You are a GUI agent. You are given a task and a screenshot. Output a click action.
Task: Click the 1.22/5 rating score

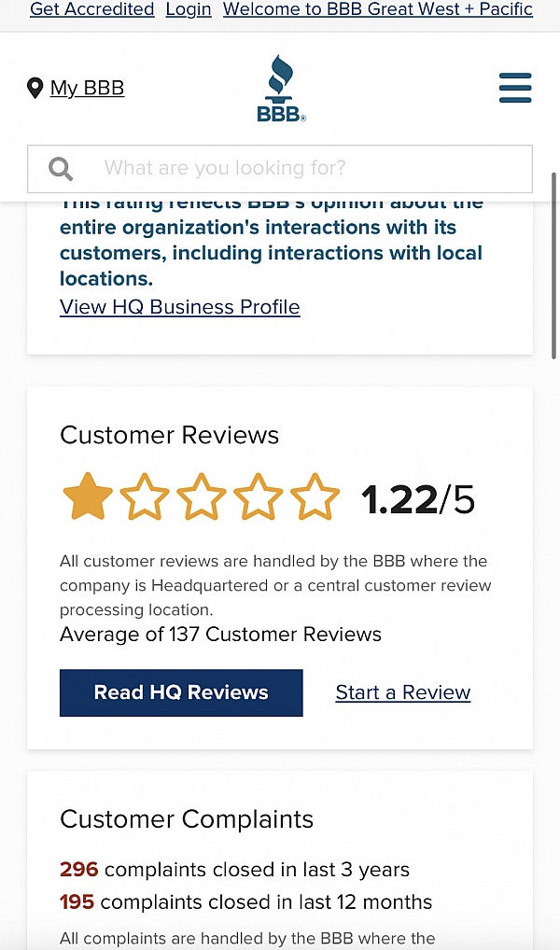418,499
